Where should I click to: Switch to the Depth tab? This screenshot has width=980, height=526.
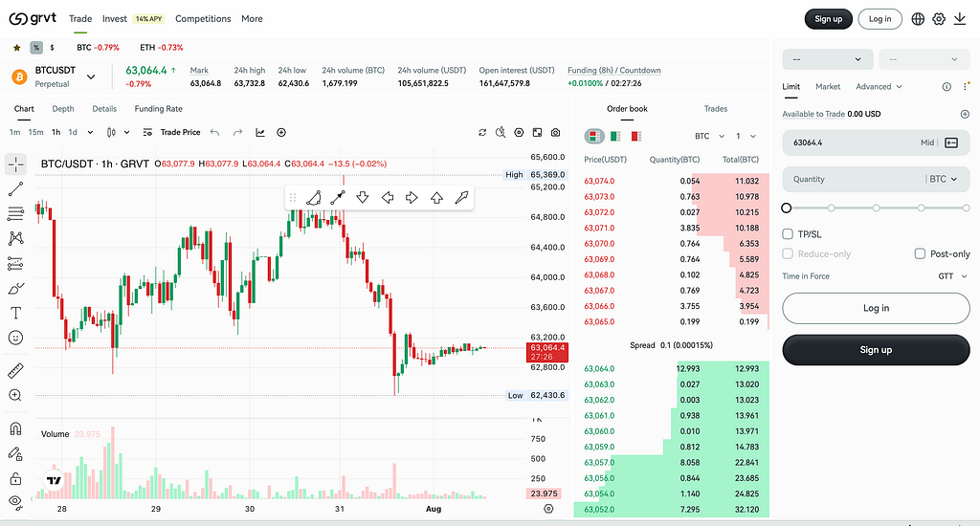point(63,109)
